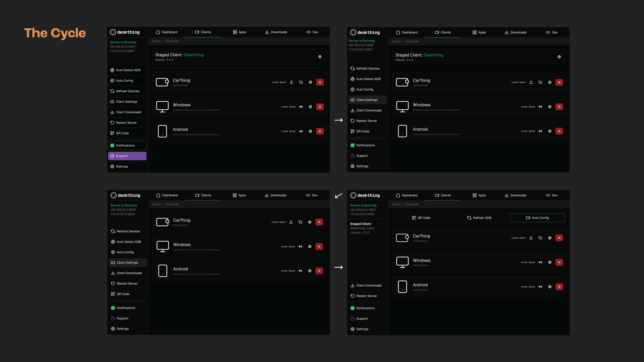The height and width of the screenshot is (362, 644).
Task: In the purple-Support mockup, click CarThing's refresh icon
Action: 301,82
